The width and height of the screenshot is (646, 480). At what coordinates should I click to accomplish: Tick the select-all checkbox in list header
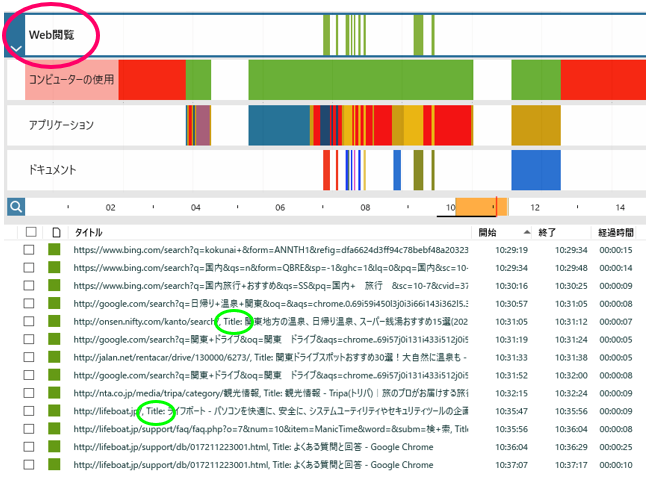tap(31, 232)
